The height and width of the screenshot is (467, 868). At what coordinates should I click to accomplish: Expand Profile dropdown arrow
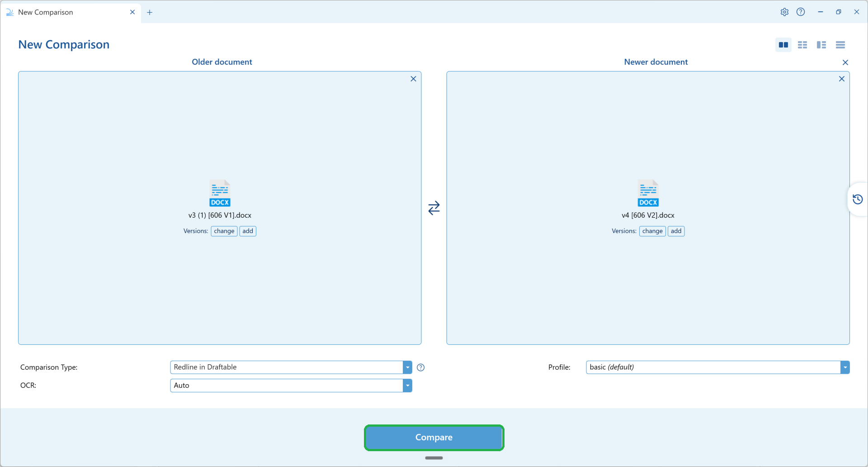(845, 367)
